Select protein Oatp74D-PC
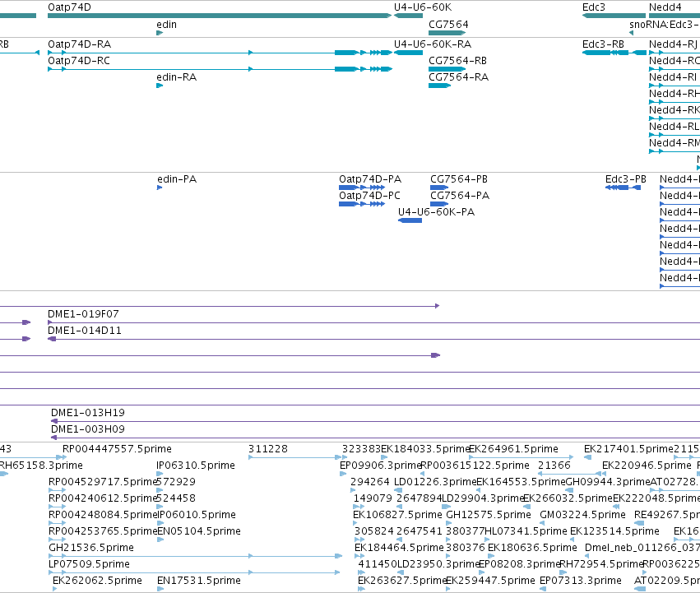Image resolution: width=700 pixels, height=593 pixels. click(x=362, y=204)
